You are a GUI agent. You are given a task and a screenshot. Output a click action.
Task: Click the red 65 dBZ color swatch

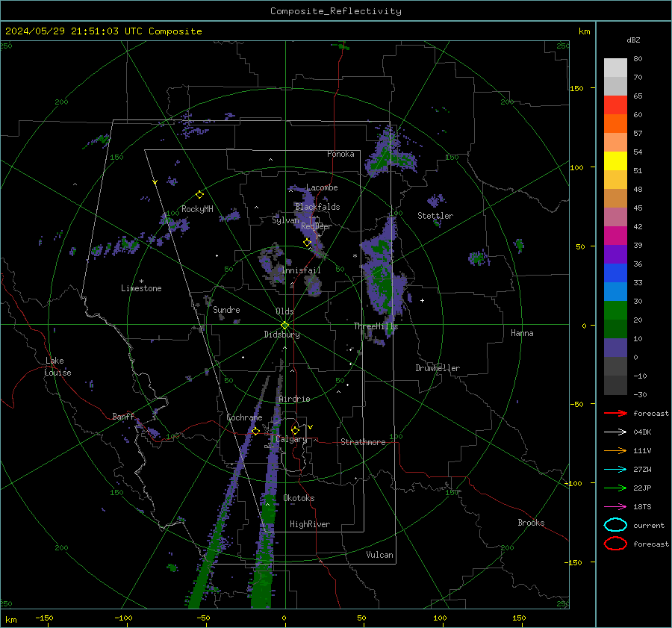(x=615, y=105)
